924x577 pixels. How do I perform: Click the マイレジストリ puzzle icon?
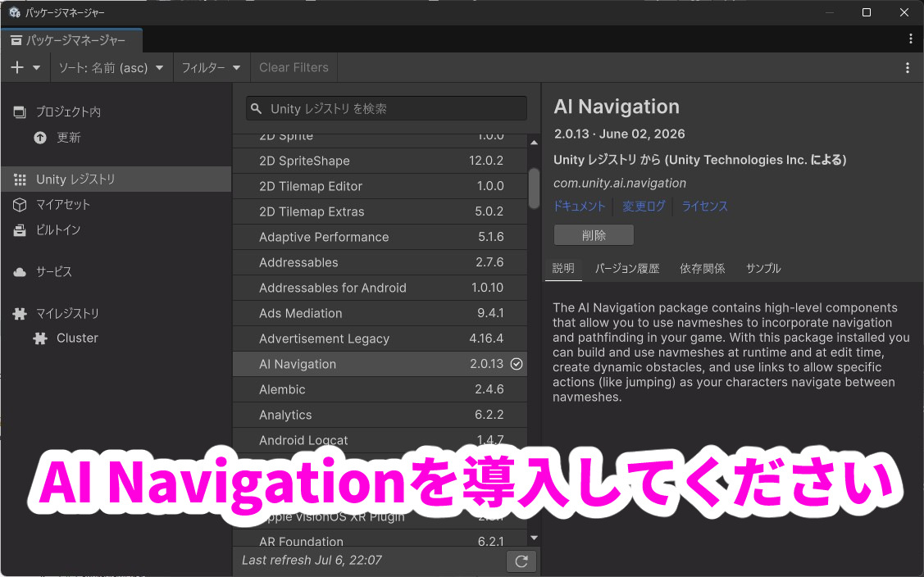[20, 314]
